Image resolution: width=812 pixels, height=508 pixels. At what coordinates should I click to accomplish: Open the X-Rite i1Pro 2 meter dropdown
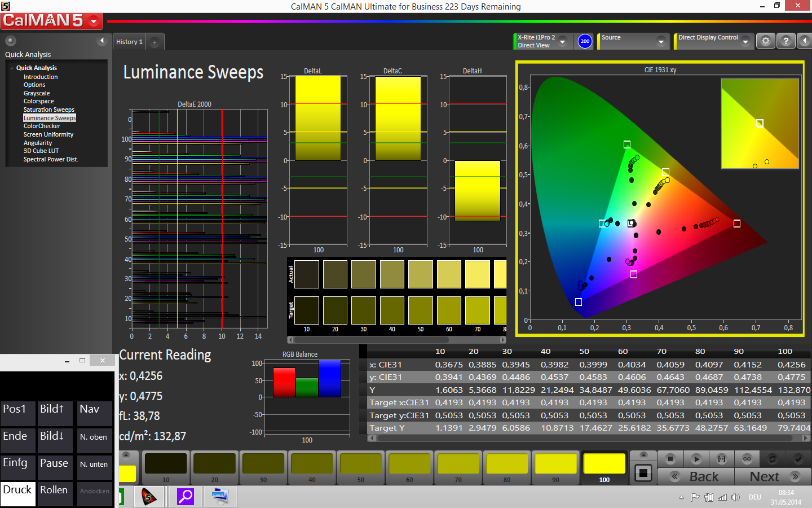click(x=562, y=42)
